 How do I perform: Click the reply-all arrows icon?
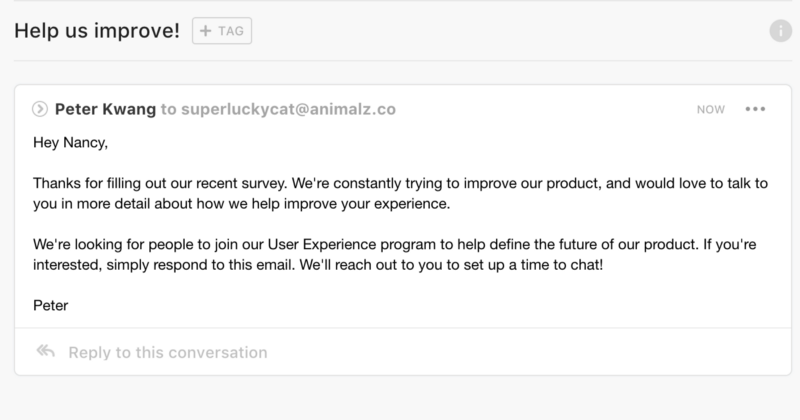coord(45,352)
